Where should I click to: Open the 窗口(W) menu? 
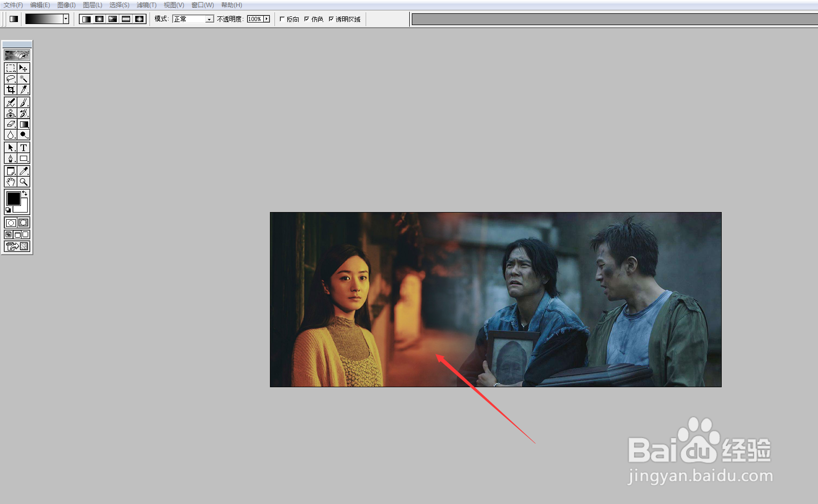click(203, 5)
